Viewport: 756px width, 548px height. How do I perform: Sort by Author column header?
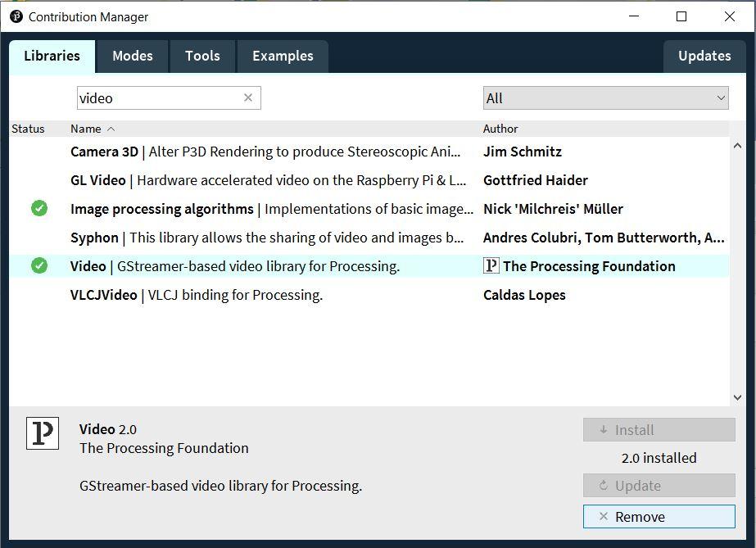click(500, 129)
